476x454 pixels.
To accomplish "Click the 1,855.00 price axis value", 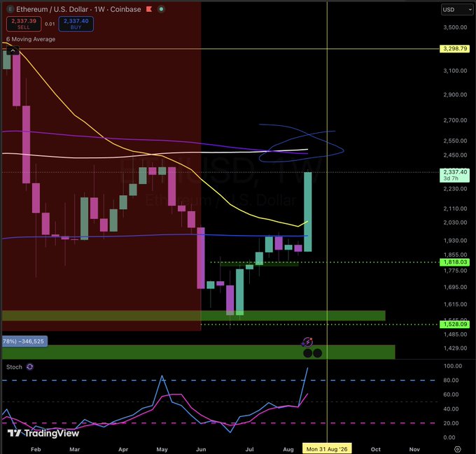I will pos(455,255).
